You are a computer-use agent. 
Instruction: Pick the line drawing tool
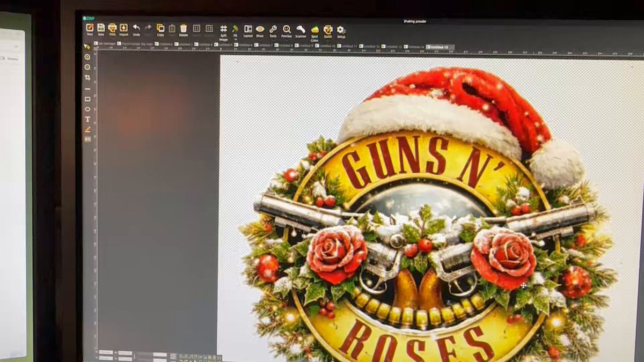[x=87, y=88]
